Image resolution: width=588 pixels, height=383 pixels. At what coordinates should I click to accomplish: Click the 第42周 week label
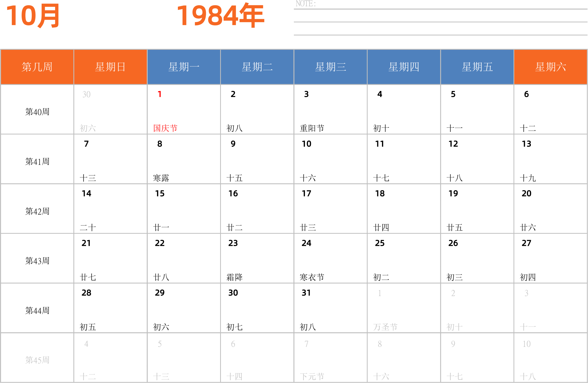point(37,211)
